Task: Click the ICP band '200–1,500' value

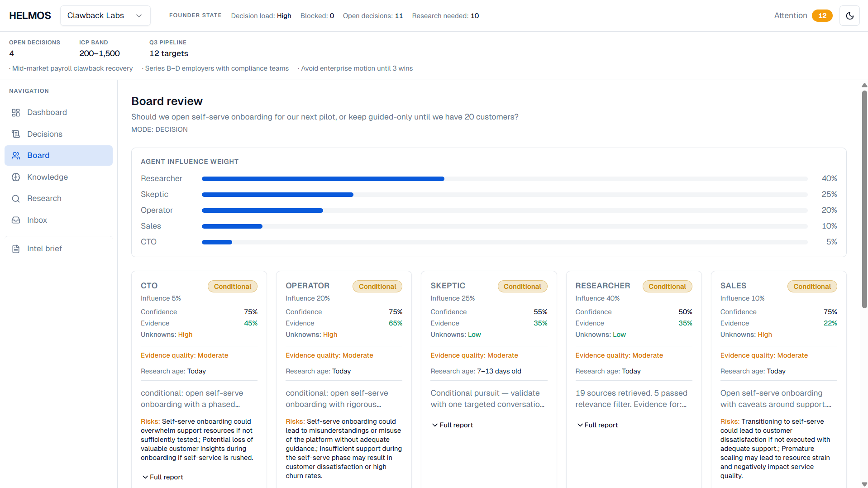Action: (x=100, y=53)
